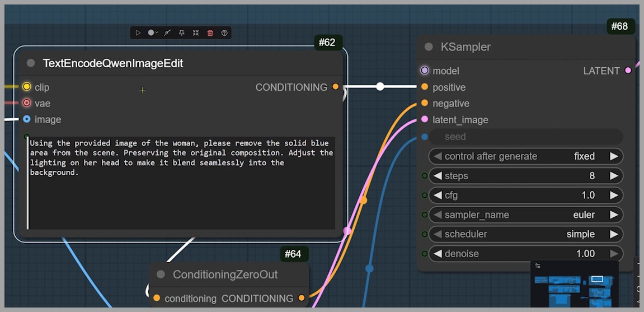
Task: Delete the node using red trash icon
Action: [210, 33]
